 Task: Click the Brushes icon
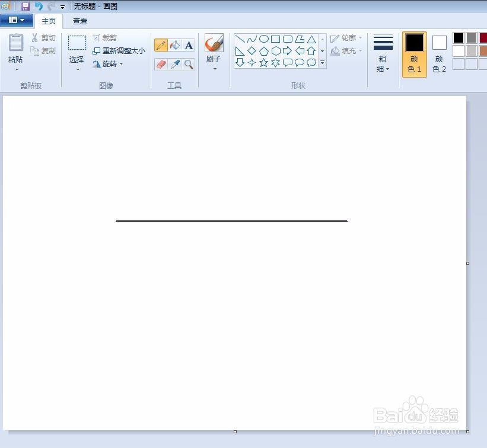(x=214, y=43)
